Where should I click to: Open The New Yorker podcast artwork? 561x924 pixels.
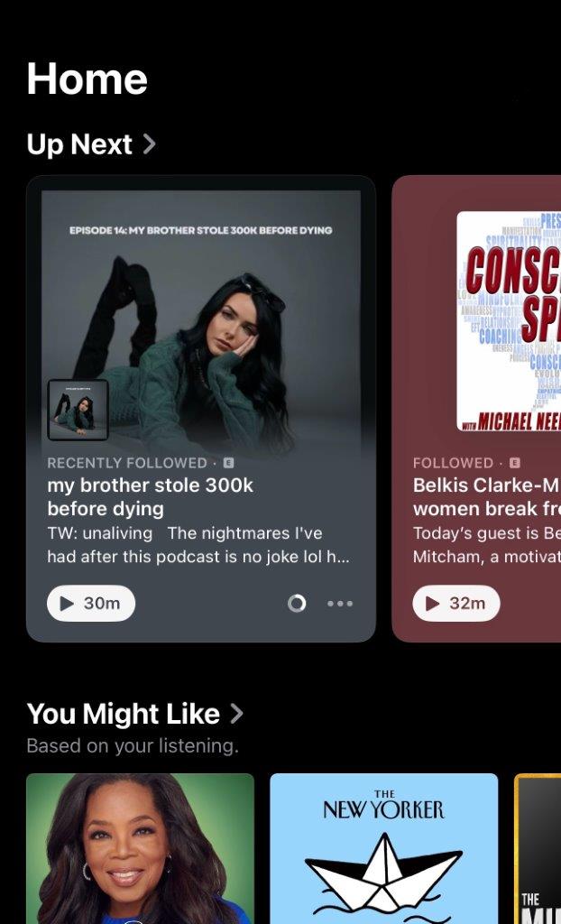point(383,848)
